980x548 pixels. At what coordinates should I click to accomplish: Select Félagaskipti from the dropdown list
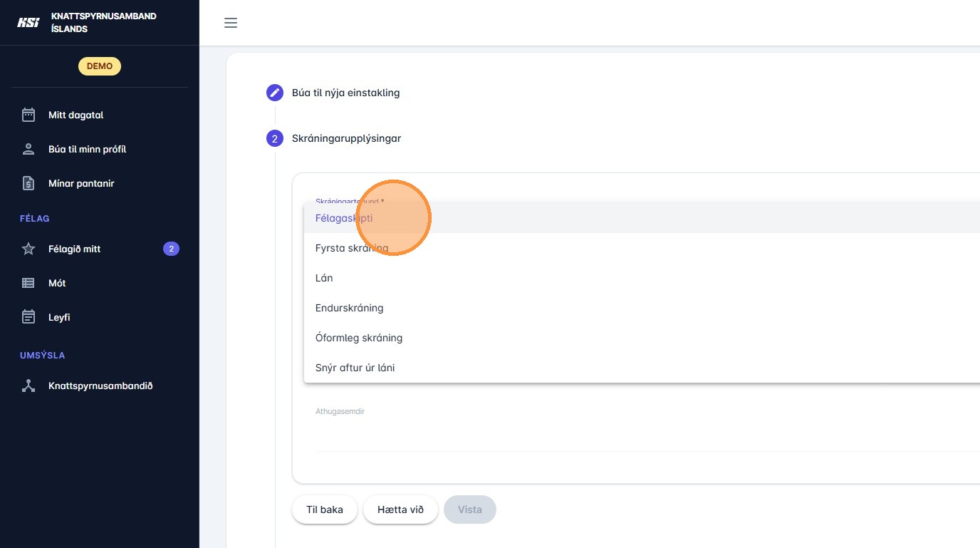[x=344, y=218]
